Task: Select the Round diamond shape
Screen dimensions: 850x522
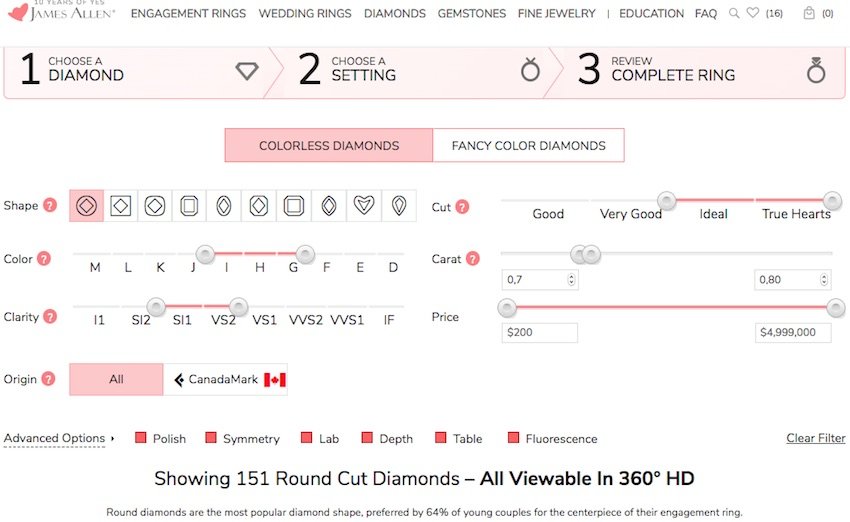Action: (x=86, y=206)
